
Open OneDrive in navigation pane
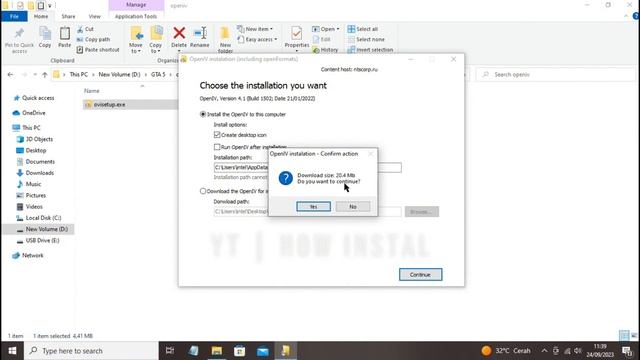pyautogui.click(x=34, y=113)
